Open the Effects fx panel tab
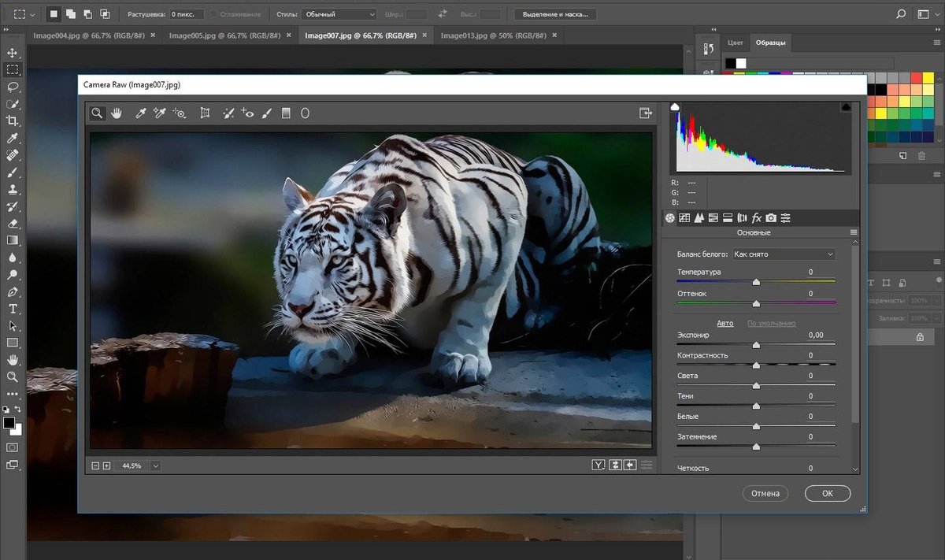This screenshot has height=560, width=945. (x=757, y=218)
